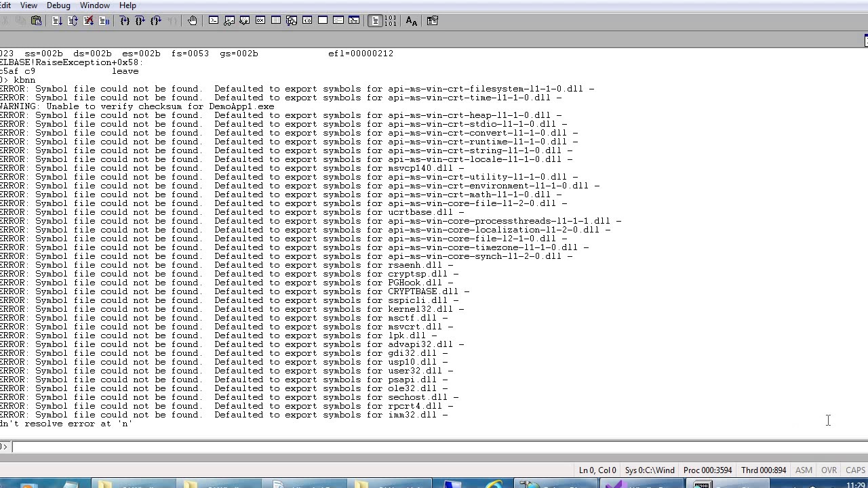Screen dimensions: 868x488
Task: Open the Scratch Pad window icon
Action: coord(323,21)
